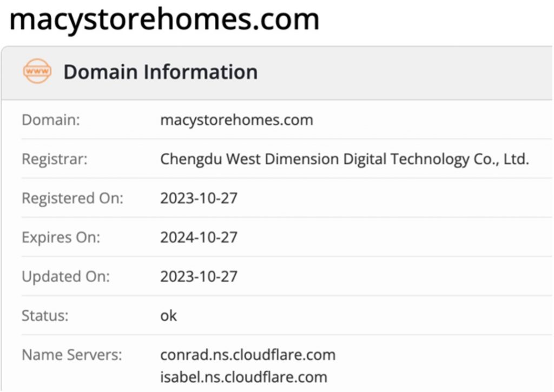Click the 'Domain:' field label

coord(51,119)
